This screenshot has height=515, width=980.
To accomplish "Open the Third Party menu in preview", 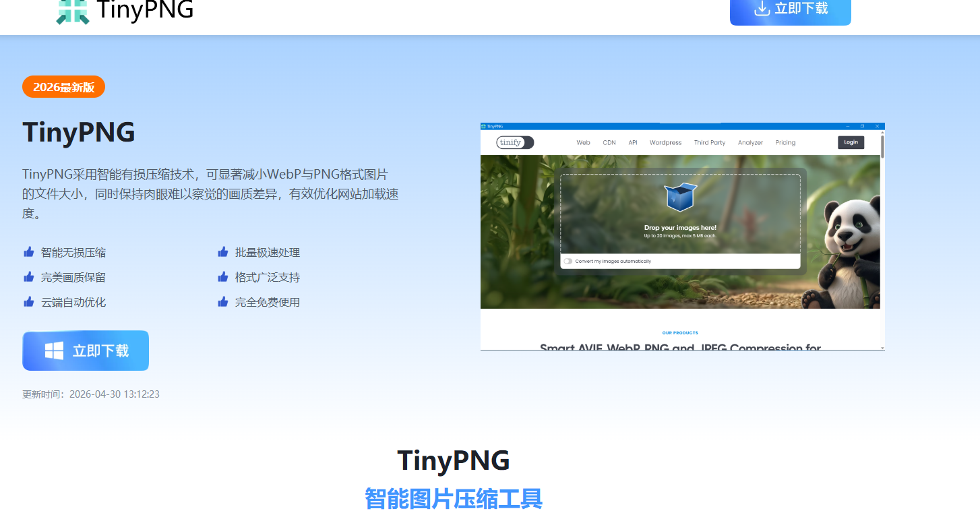I will tap(710, 143).
